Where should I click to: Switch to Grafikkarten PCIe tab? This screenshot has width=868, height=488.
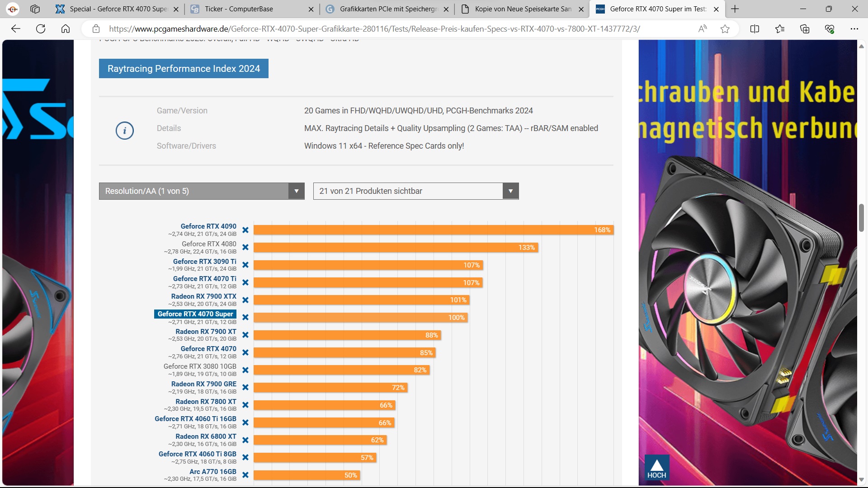click(388, 9)
